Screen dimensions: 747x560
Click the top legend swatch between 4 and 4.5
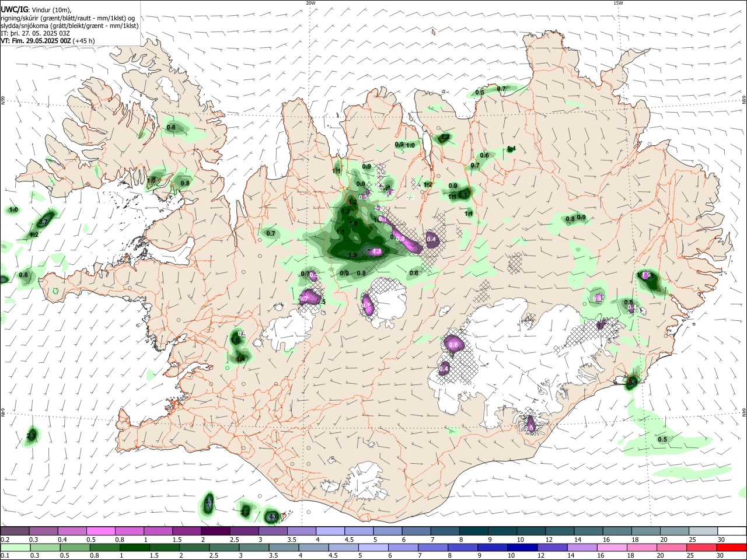point(330,531)
